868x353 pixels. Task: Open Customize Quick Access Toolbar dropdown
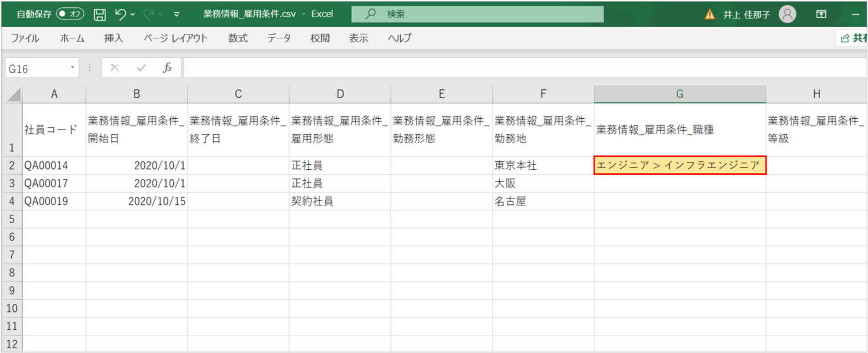click(177, 15)
